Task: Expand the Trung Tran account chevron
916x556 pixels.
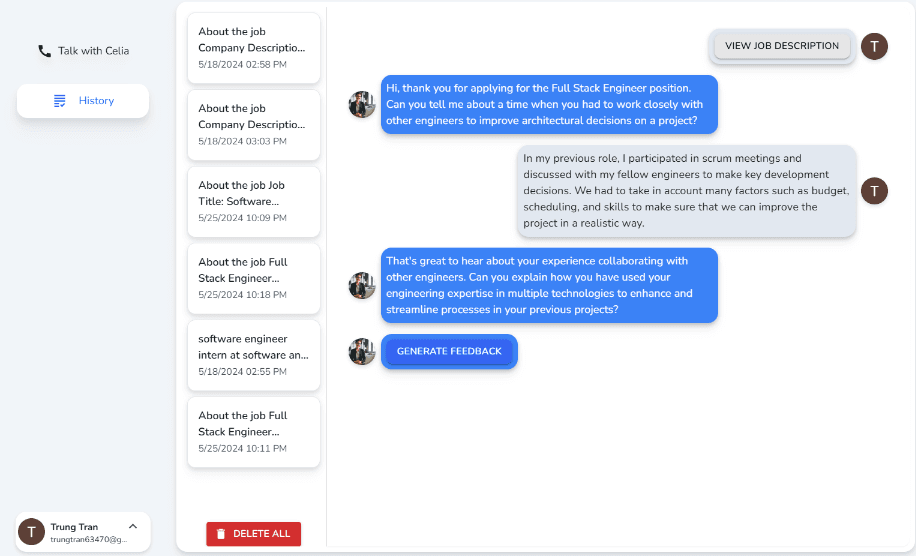Action: [133, 526]
